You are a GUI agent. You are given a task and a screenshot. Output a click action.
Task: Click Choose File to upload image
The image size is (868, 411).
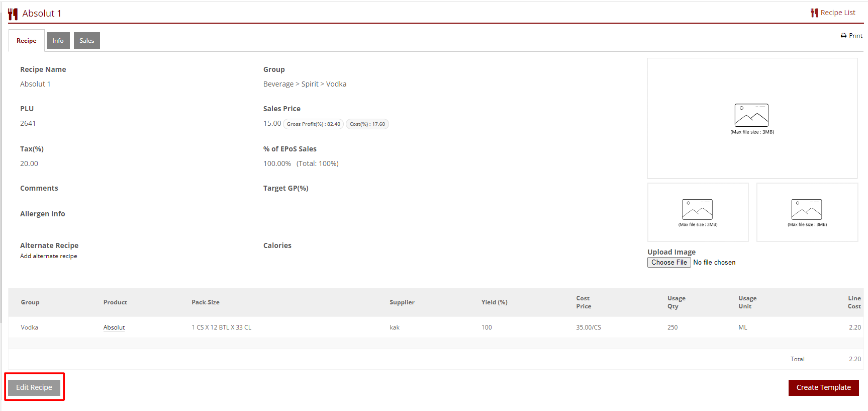pyautogui.click(x=669, y=263)
